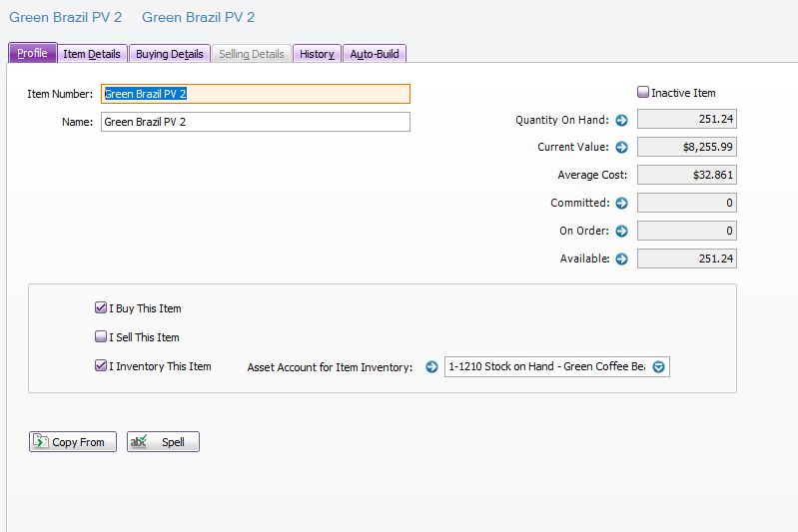Click the On Order zoom arrow

620,232
